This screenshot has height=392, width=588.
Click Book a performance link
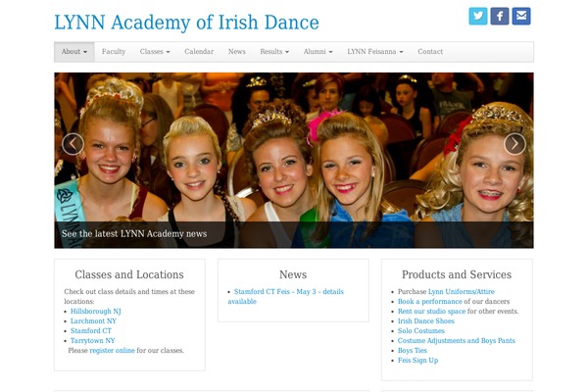coord(430,301)
